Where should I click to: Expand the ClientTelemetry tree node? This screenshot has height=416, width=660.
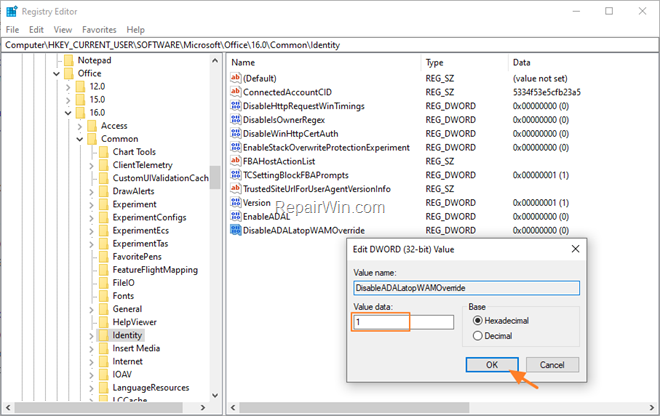91,165
